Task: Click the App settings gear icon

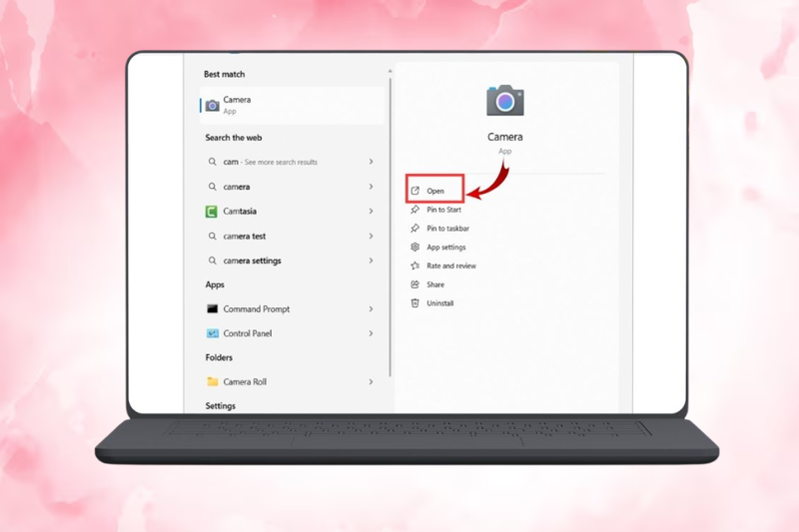Action: (415, 247)
